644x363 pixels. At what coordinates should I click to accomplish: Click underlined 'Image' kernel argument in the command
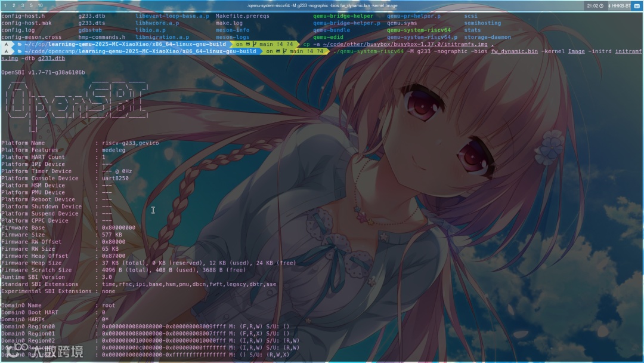576,51
